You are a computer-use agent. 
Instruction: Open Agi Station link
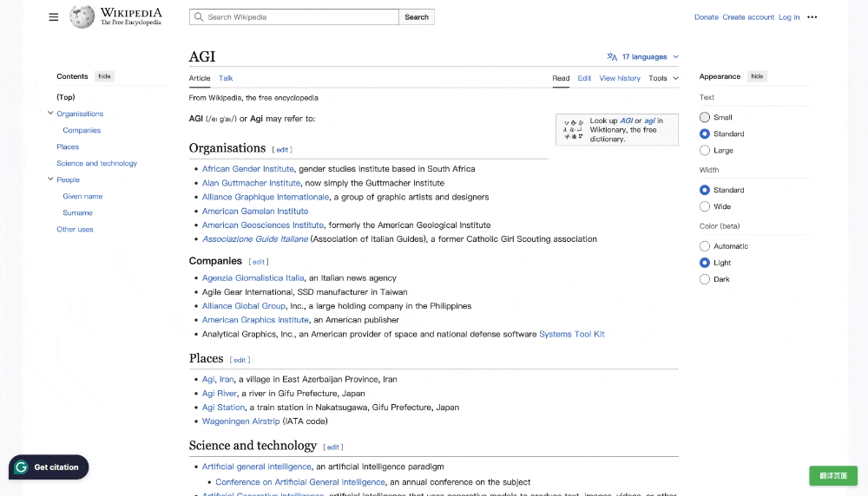(x=223, y=407)
